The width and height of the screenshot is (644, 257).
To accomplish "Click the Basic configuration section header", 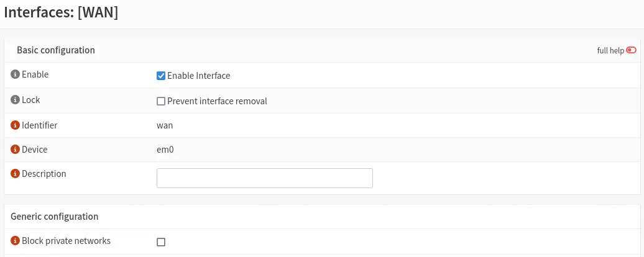I will 55,50.
